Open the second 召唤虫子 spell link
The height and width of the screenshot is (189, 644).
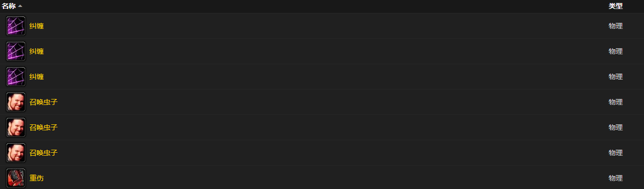point(44,127)
